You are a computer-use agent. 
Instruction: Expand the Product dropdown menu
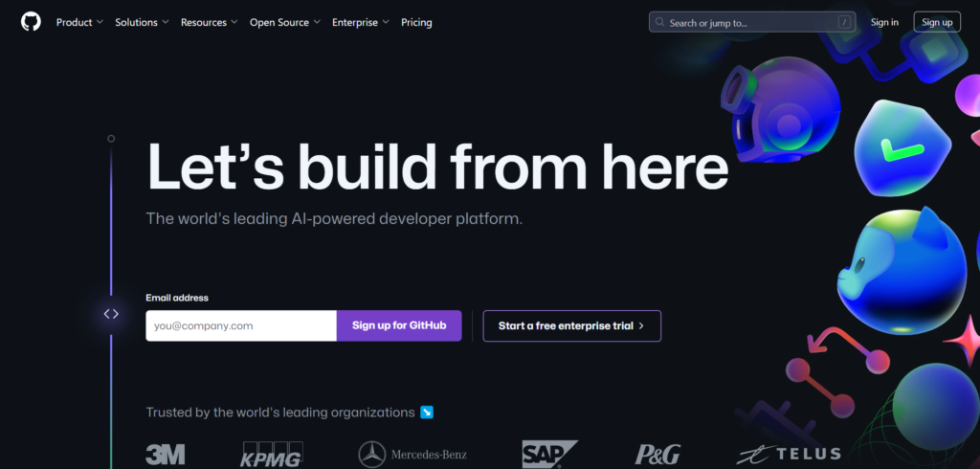point(79,23)
